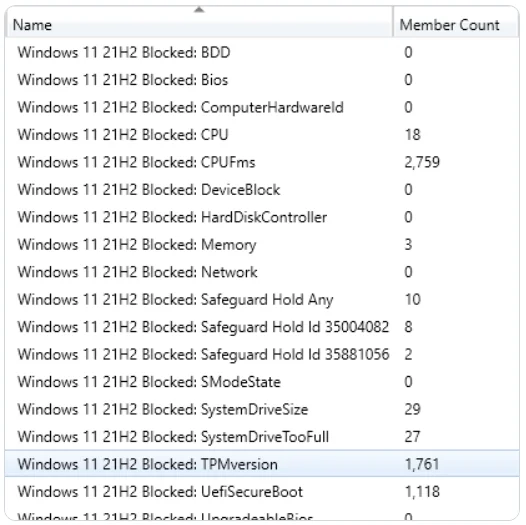Select the Blocked: UefiSecureBoot row
The image size is (526, 525).
(262, 492)
